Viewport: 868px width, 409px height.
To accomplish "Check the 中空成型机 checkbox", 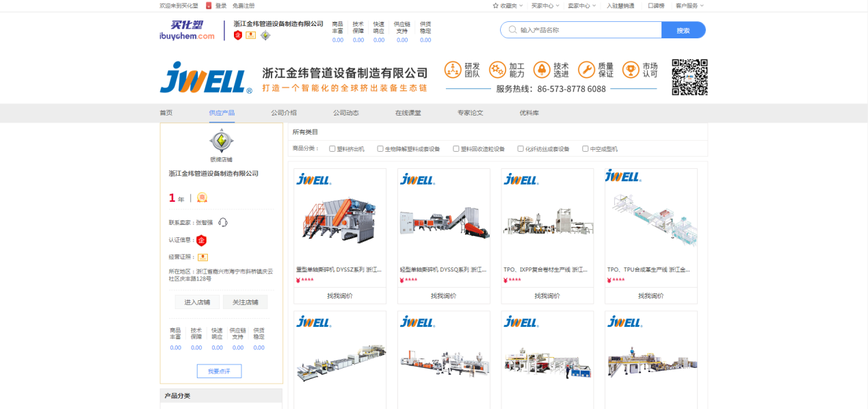I will 586,148.
